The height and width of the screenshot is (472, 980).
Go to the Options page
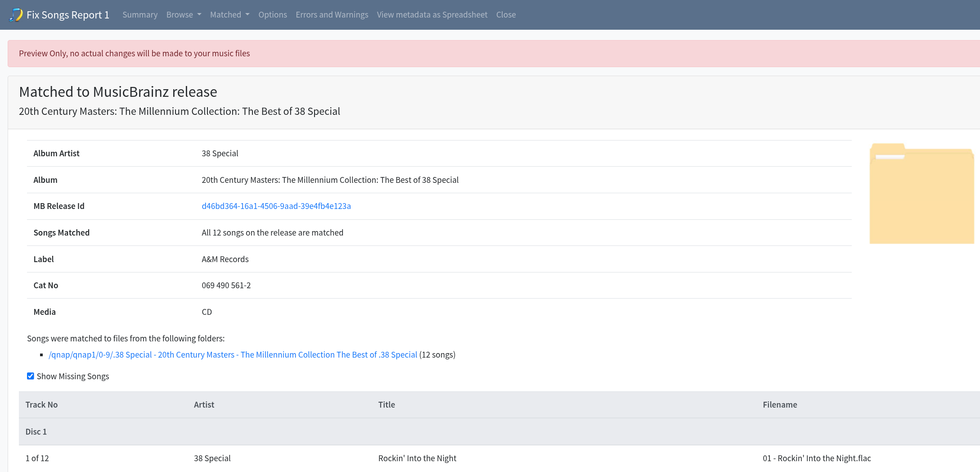pos(272,15)
